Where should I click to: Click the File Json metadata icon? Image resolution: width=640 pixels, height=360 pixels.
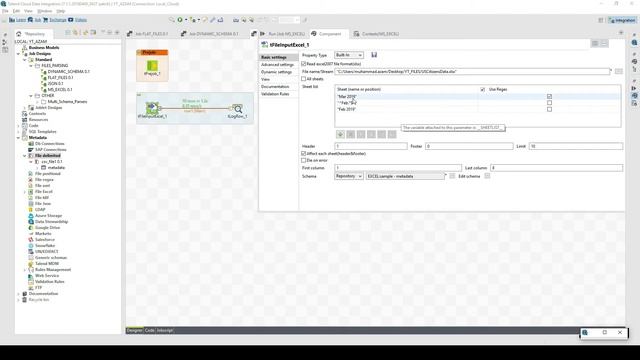pos(31,204)
